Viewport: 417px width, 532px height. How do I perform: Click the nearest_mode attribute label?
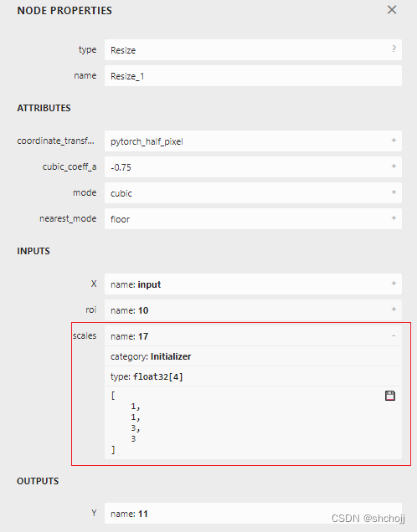68,218
